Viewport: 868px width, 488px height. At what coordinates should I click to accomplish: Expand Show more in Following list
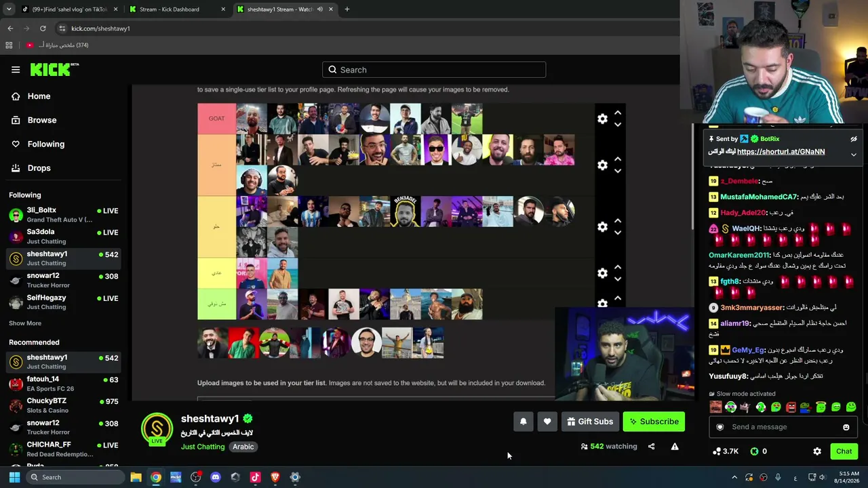[x=25, y=323]
